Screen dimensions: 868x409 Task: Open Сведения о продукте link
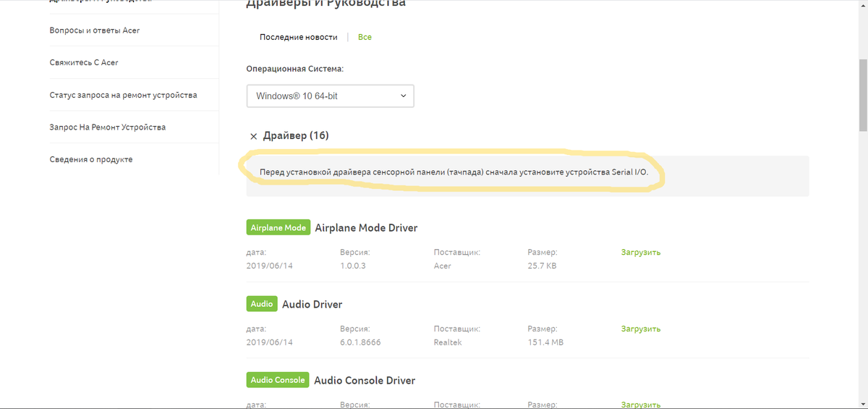pyautogui.click(x=91, y=159)
